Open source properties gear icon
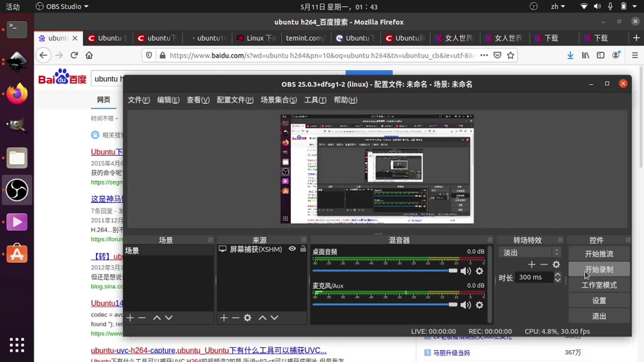644x362 pixels. tap(248, 317)
